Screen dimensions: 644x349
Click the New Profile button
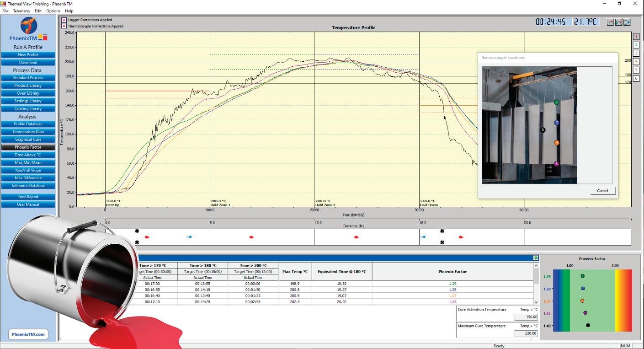28,55
